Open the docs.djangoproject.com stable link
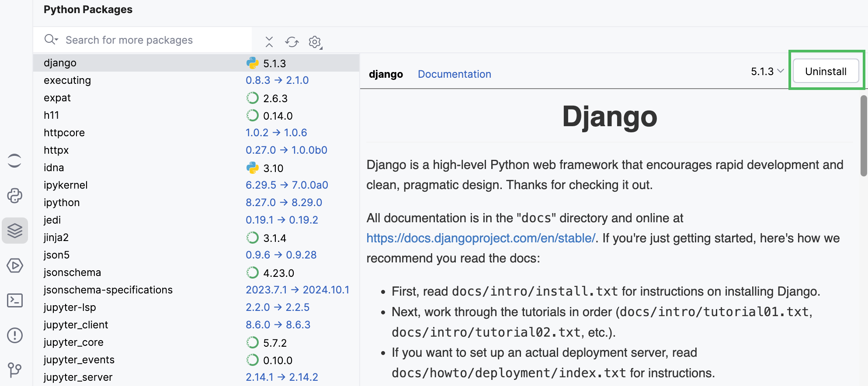 pyautogui.click(x=480, y=238)
